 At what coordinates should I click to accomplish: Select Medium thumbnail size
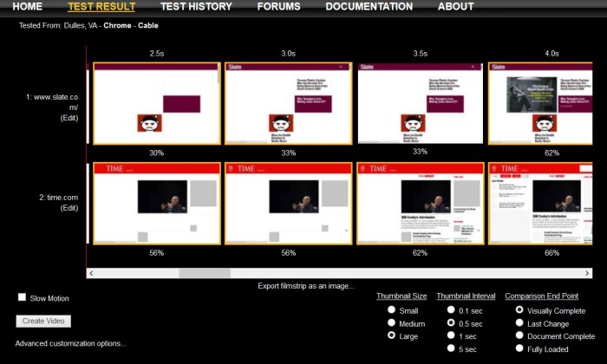pos(391,322)
